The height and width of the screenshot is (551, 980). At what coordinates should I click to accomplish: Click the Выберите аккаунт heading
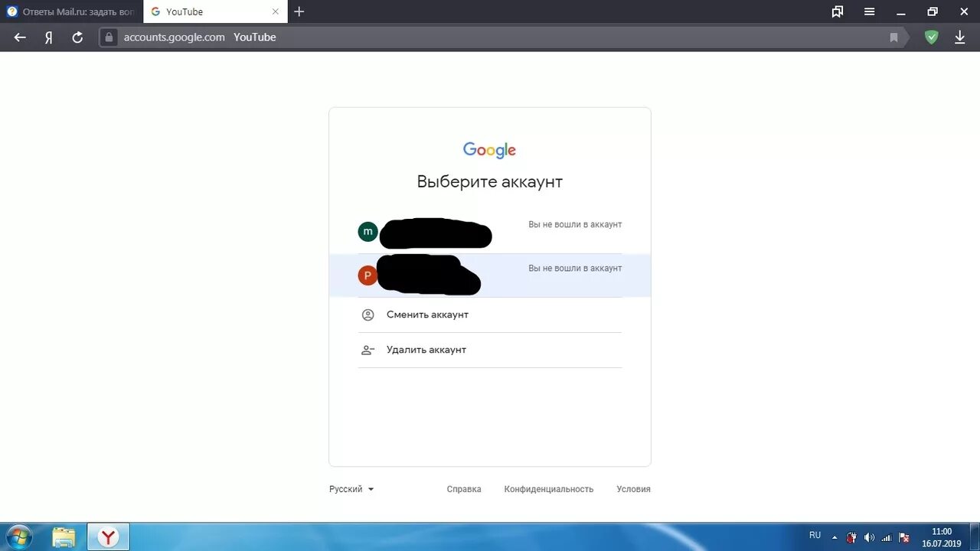tap(490, 182)
